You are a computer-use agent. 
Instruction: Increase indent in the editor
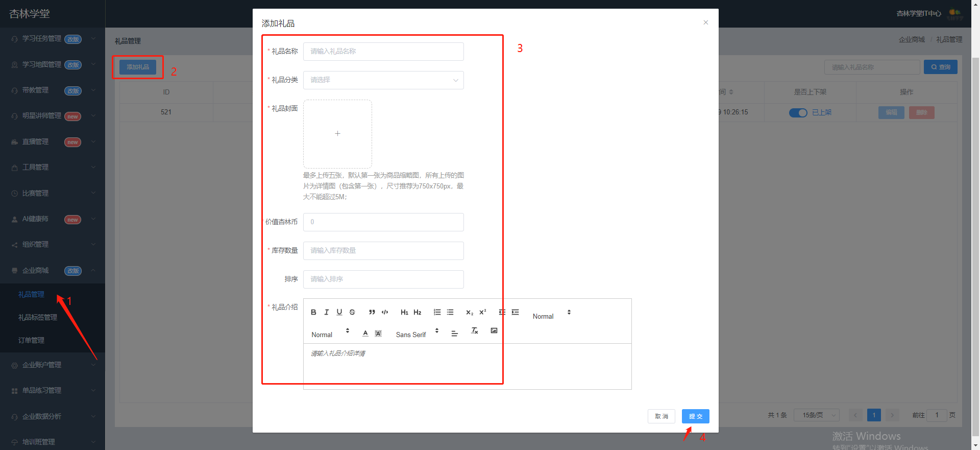[x=516, y=312]
